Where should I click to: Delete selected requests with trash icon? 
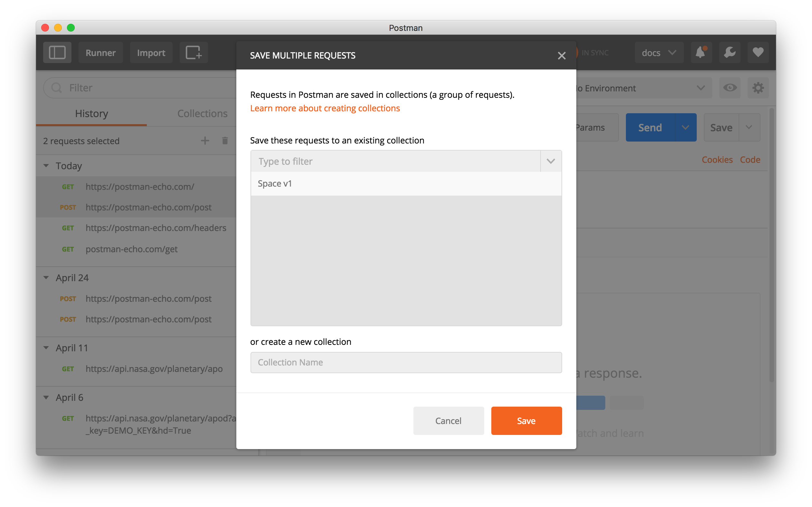click(225, 141)
